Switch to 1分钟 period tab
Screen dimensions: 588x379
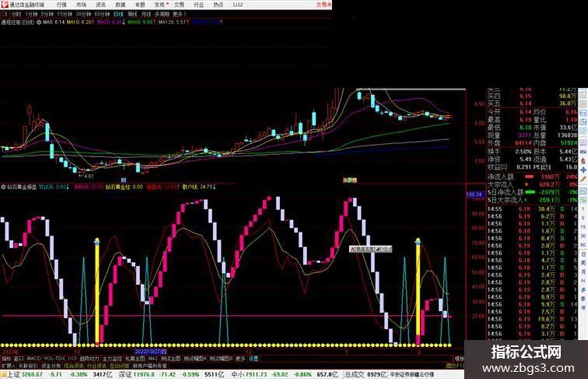click(x=31, y=14)
